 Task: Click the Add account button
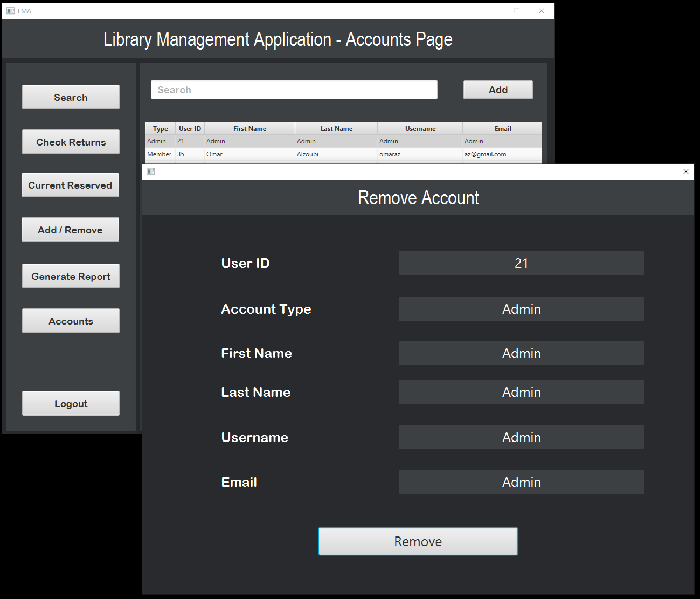point(498,89)
